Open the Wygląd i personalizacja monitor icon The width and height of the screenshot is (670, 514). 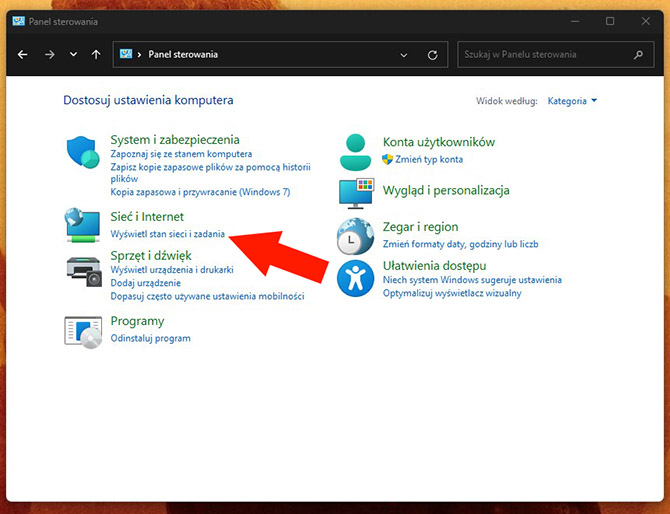(x=355, y=193)
